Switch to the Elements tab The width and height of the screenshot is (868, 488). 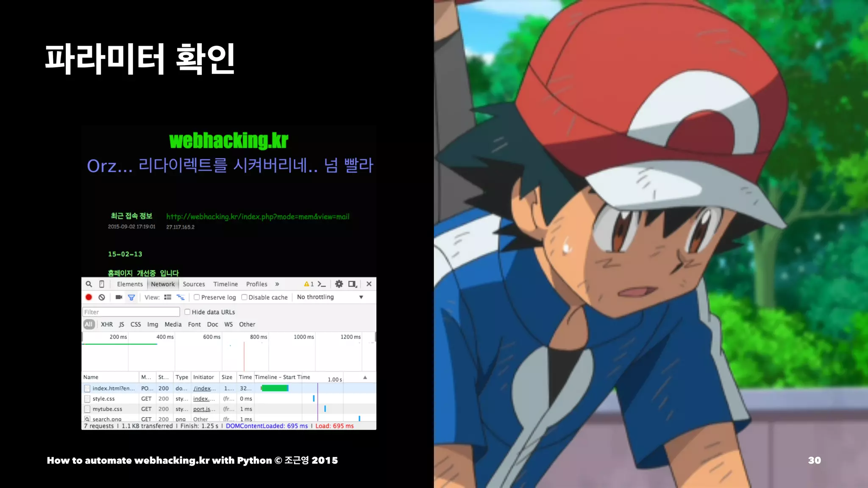pyautogui.click(x=130, y=284)
